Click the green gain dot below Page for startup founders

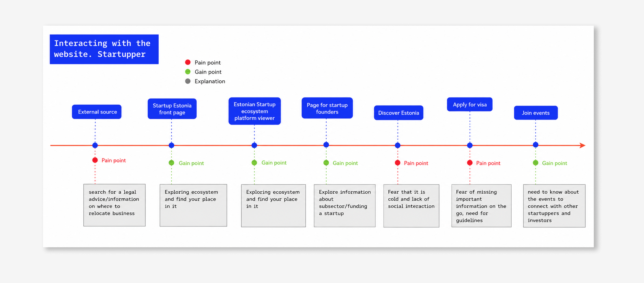(326, 163)
